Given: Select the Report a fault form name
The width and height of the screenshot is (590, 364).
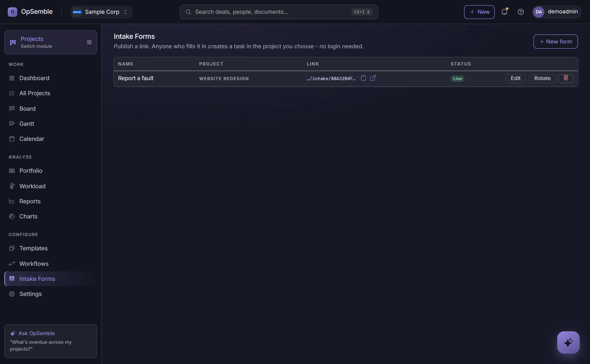Looking at the screenshot, I should tap(136, 78).
